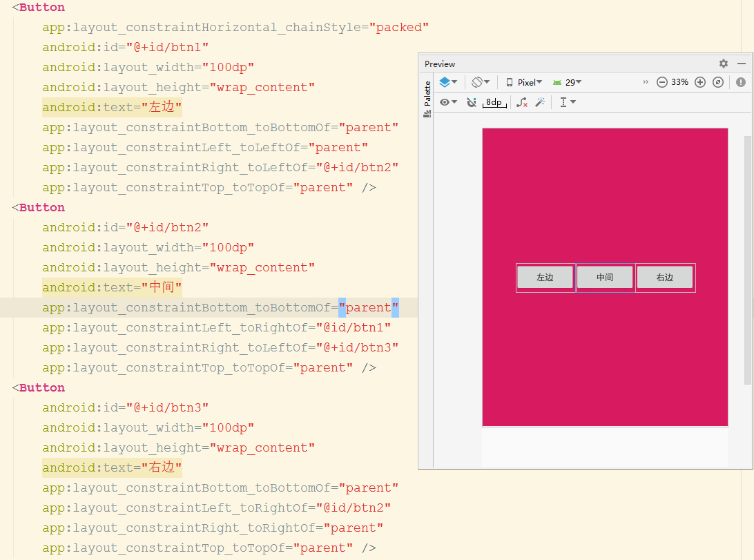Expand the hidden toolbar items chevron
This screenshot has height=560, width=754.
[x=646, y=82]
